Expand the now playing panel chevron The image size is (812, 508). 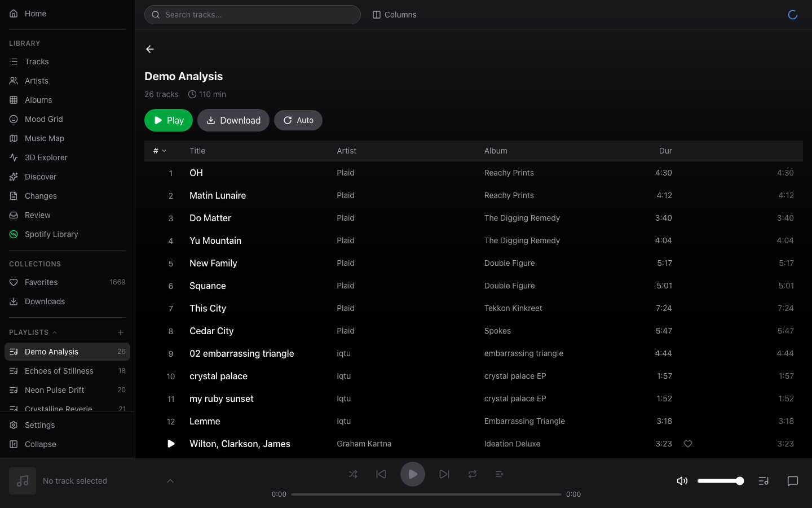170,481
